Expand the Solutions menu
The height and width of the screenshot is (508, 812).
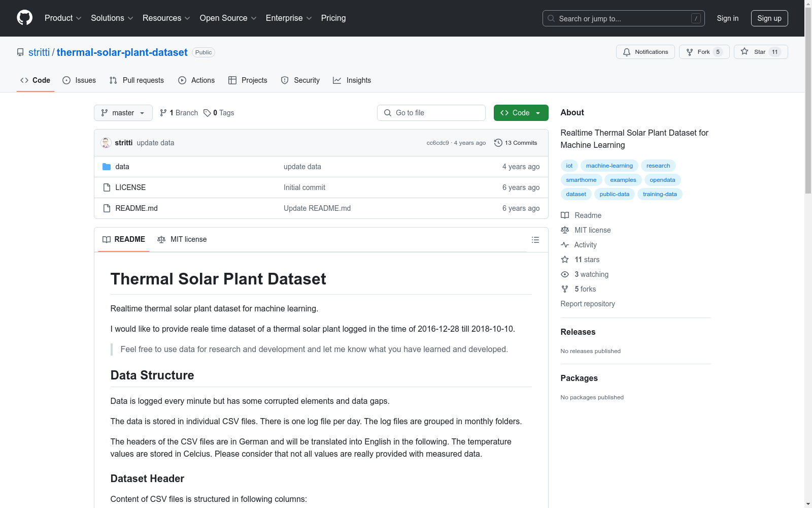[112, 18]
